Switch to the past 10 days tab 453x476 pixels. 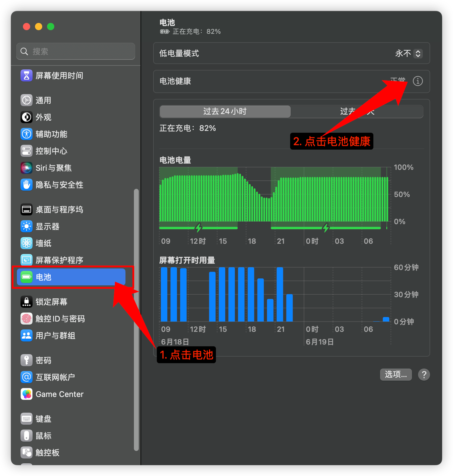pos(357,112)
